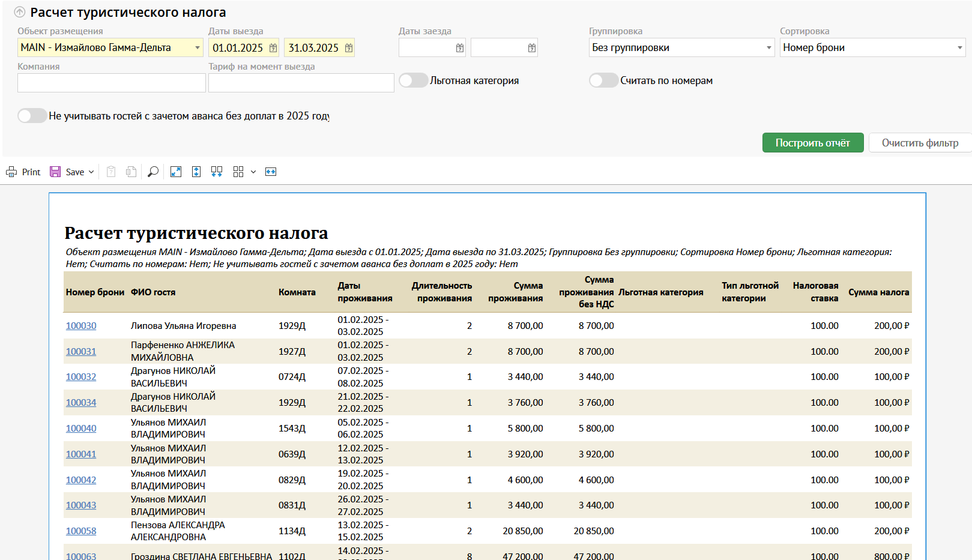Fit report to page width

tap(271, 172)
